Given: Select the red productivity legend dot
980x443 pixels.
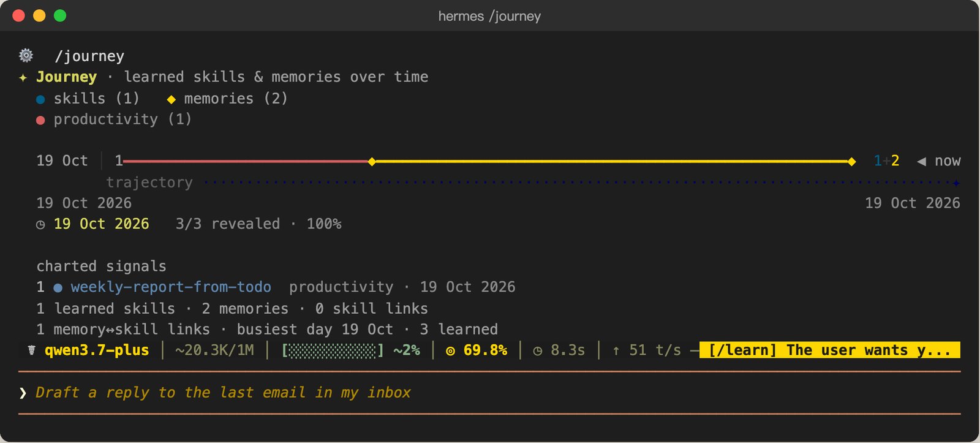Looking at the screenshot, I should click(x=40, y=120).
